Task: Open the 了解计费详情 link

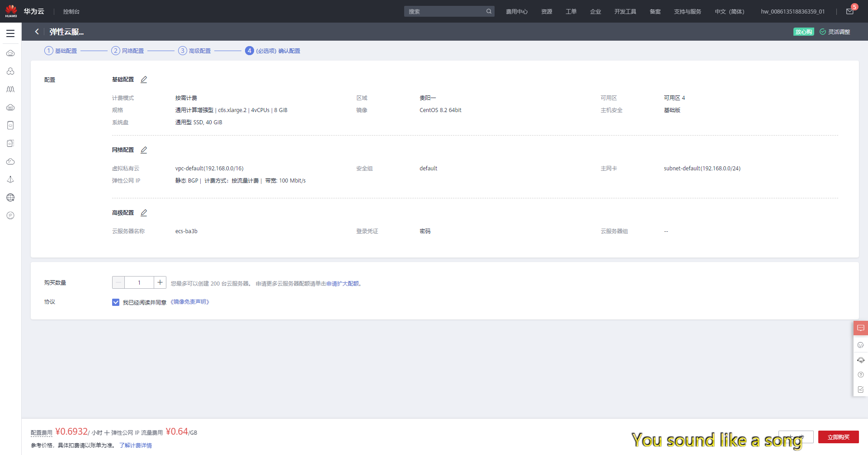Action: (136, 445)
